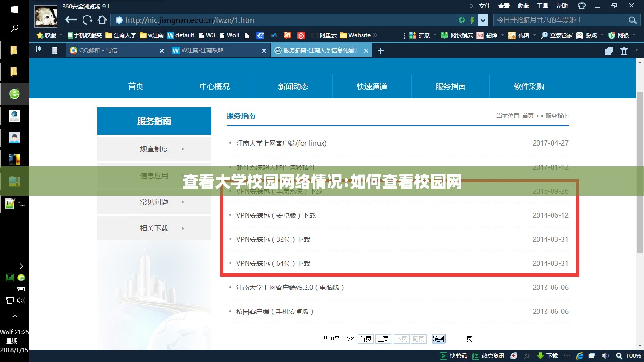
Task: Open the 文件 menu
Action: click(485, 6)
